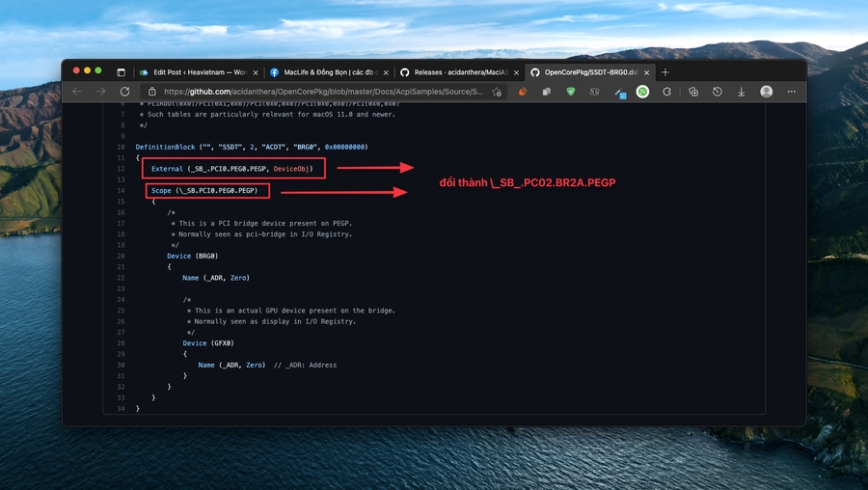Click code line number 12
868x490 pixels.
[x=122, y=169]
